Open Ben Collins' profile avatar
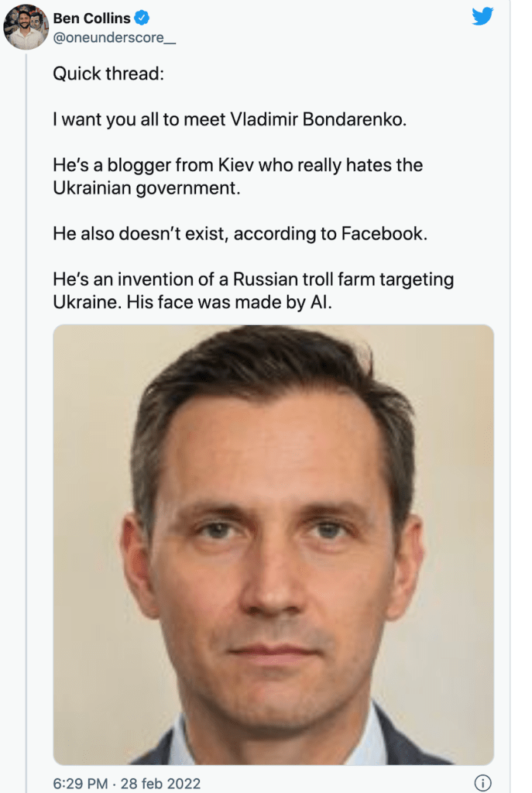The image size is (532, 793). click(26, 29)
